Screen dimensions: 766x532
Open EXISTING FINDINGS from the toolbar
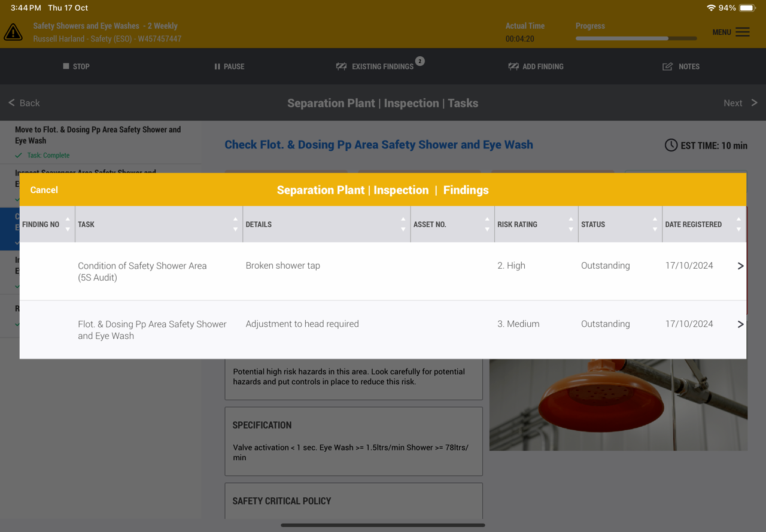pos(382,66)
